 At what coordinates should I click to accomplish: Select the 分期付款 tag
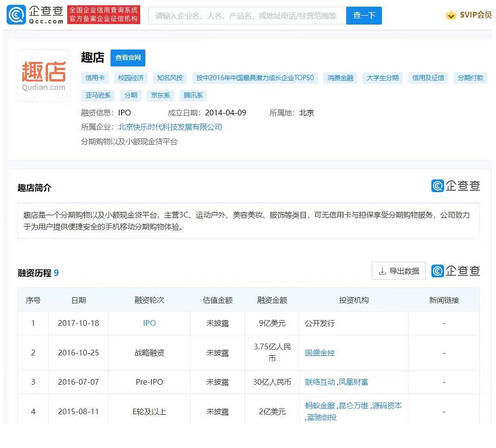pos(471,78)
